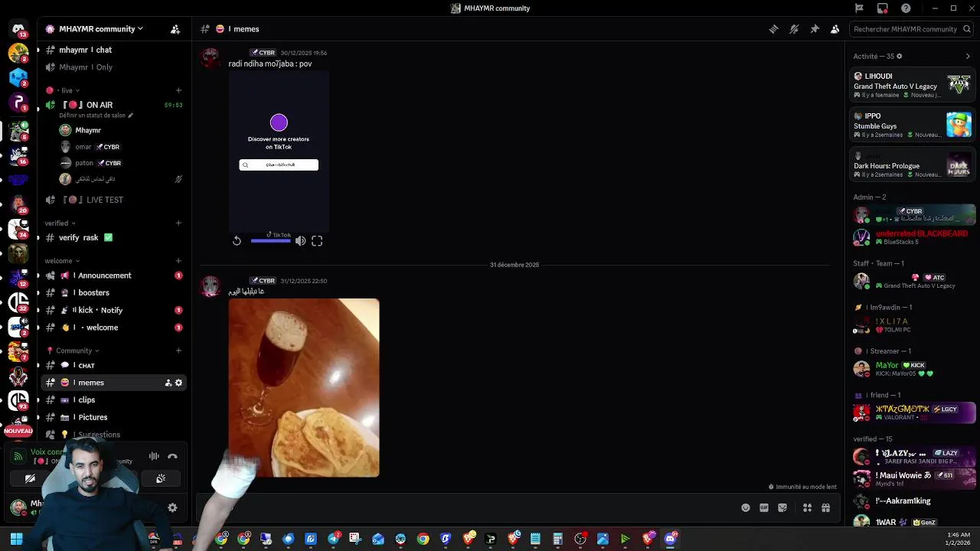Search in MHAYMR community field
The height and width of the screenshot is (551, 980).
(910, 29)
